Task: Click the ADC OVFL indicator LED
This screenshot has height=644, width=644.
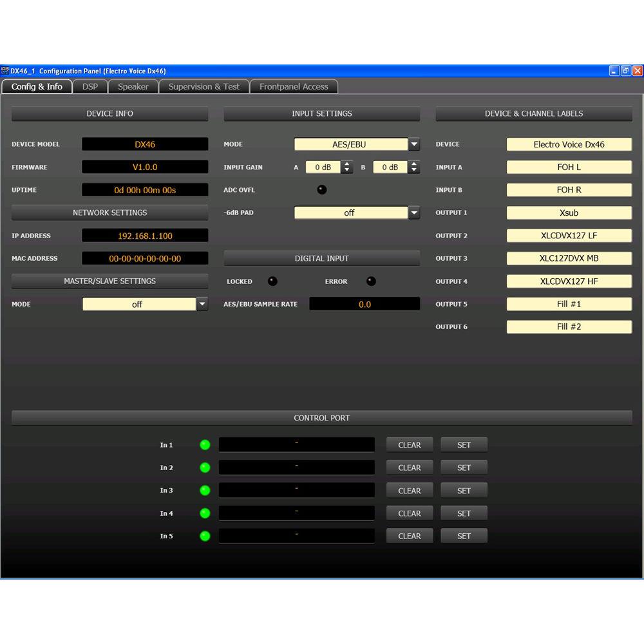Action: point(322,190)
